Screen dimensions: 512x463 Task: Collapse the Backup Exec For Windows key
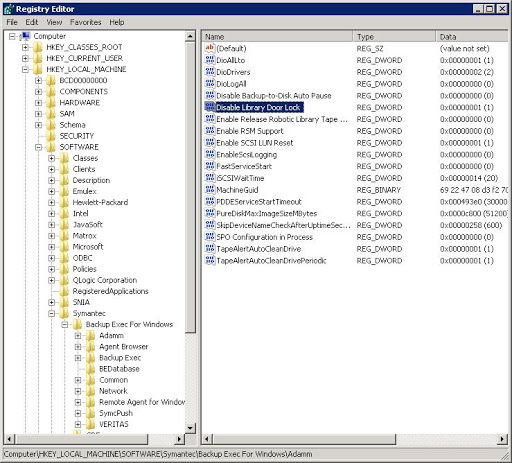coord(65,325)
